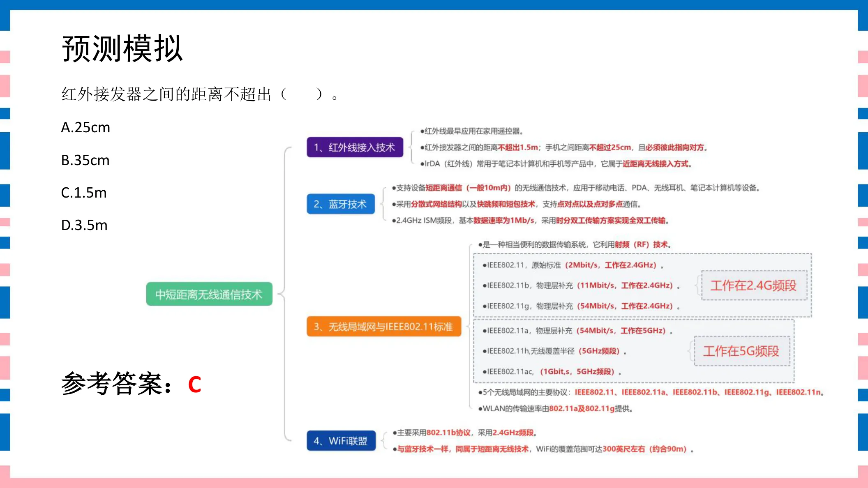Select answer option A.25cm

(85, 128)
